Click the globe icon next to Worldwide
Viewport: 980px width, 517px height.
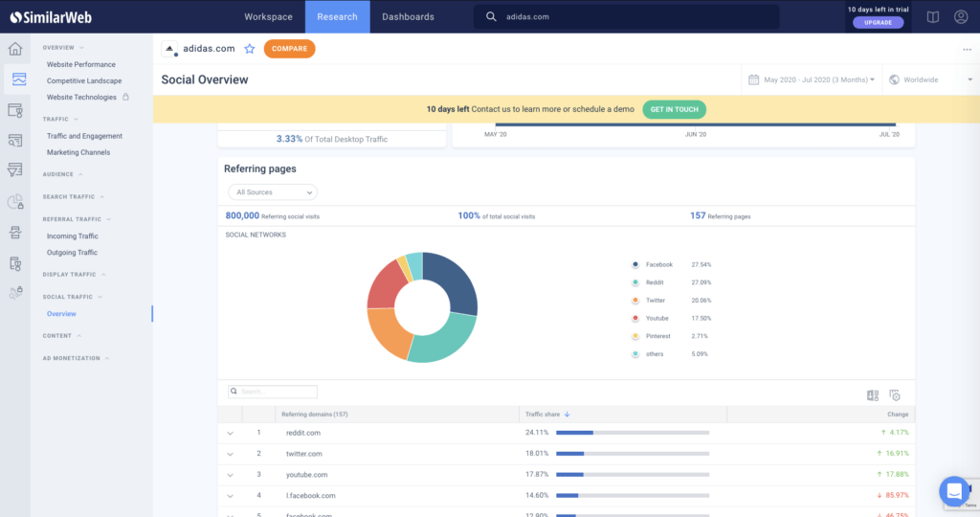(895, 80)
